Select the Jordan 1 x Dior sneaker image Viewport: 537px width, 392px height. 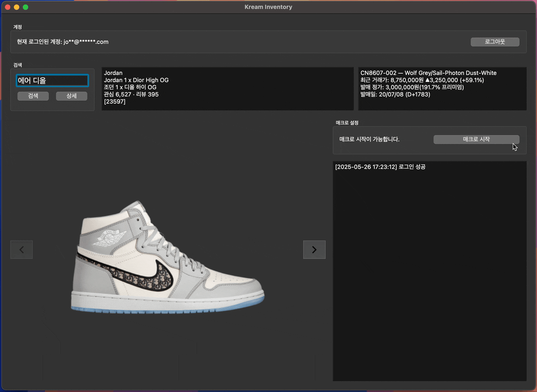168,256
